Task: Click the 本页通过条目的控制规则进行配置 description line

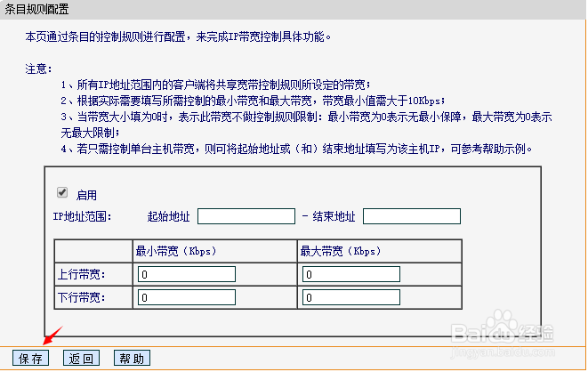Action: [178, 36]
